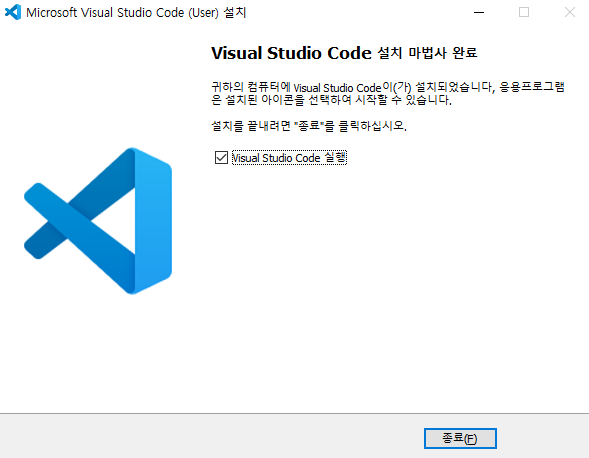The width and height of the screenshot is (589, 458).
Task: Click the VS Code icon in title bar
Action: click(x=13, y=12)
